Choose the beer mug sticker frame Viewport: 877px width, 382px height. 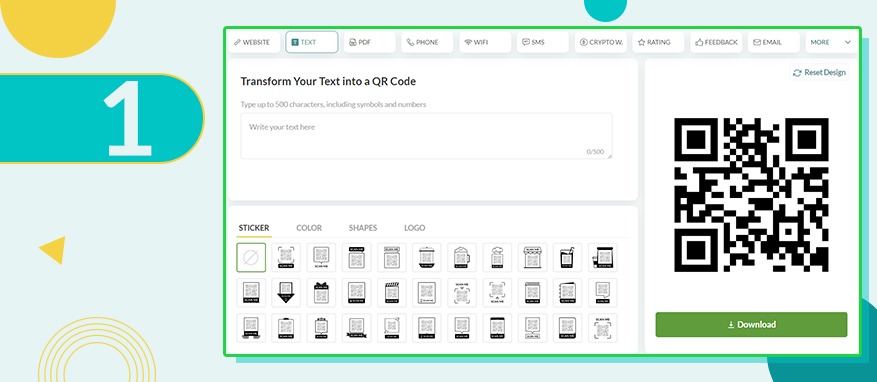462,257
